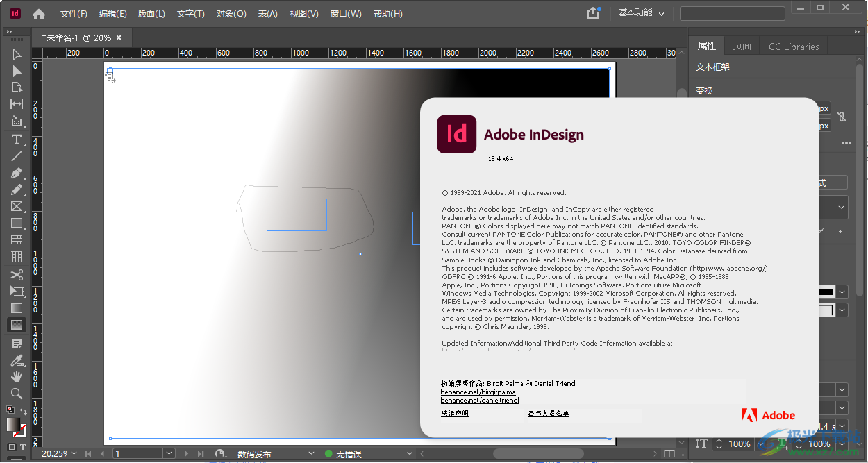Open the page number dropdown
The image size is (868, 463).
tap(169, 453)
